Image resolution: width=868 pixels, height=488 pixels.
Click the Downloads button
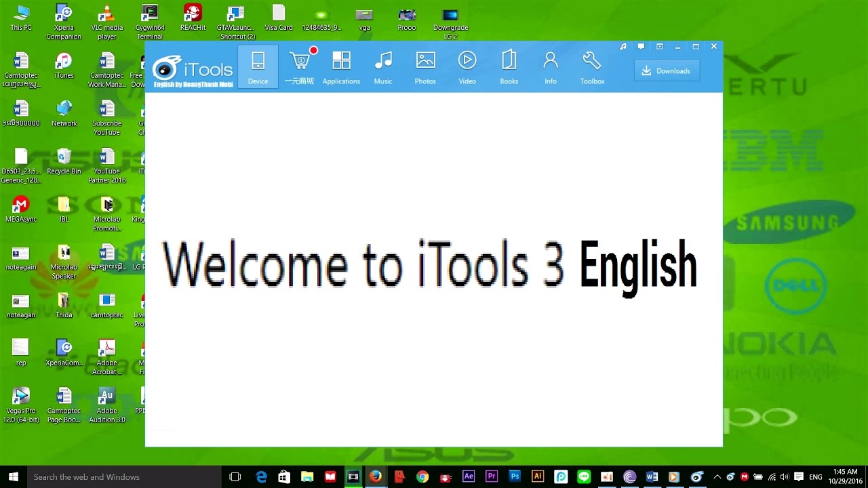(x=667, y=70)
